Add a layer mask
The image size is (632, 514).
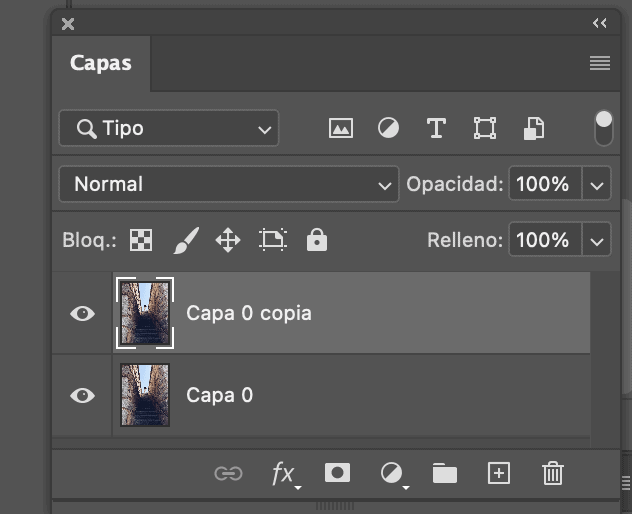337,472
